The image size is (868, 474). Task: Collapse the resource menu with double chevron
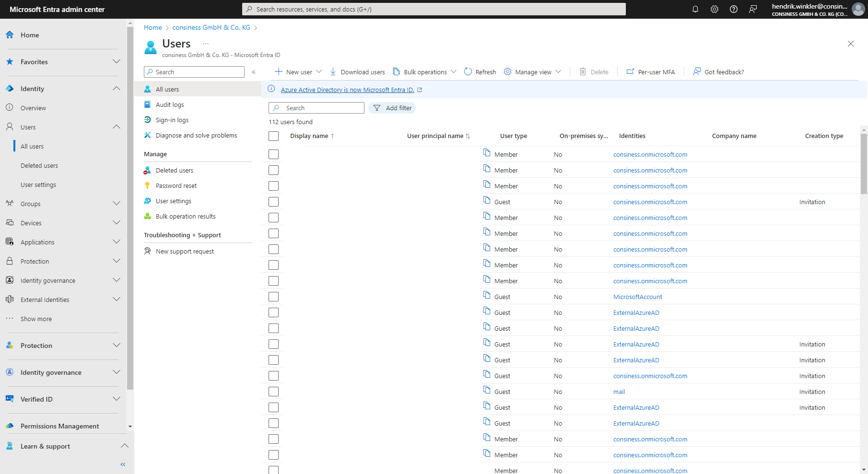pos(254,72)
